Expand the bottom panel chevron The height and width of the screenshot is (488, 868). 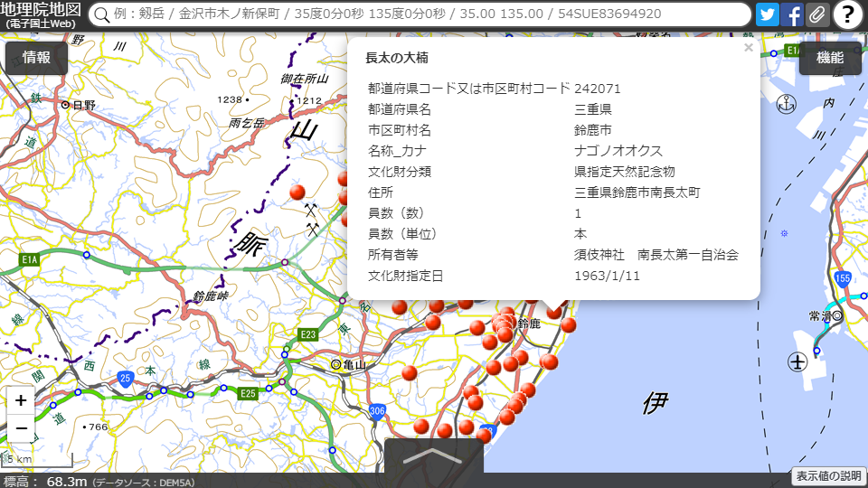(433, 455)
